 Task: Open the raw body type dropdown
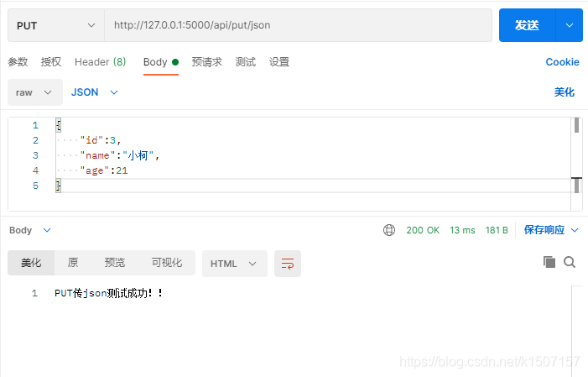[35, 92]
